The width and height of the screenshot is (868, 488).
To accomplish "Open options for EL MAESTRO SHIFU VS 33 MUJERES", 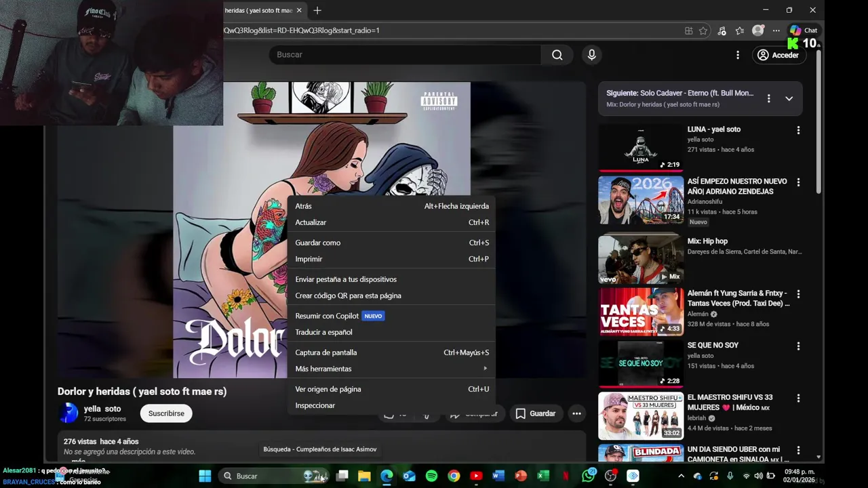I will coord(798,398).
